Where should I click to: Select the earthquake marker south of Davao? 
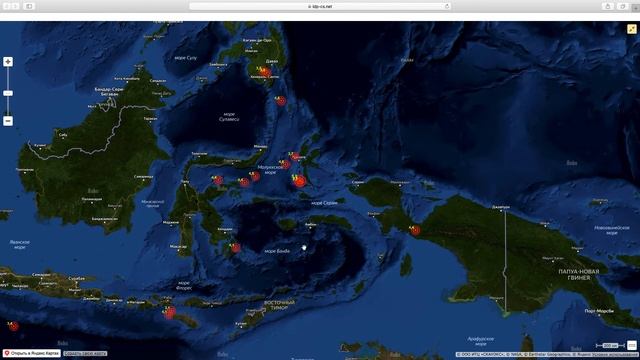pyautogui.click(x=281, y=100)
